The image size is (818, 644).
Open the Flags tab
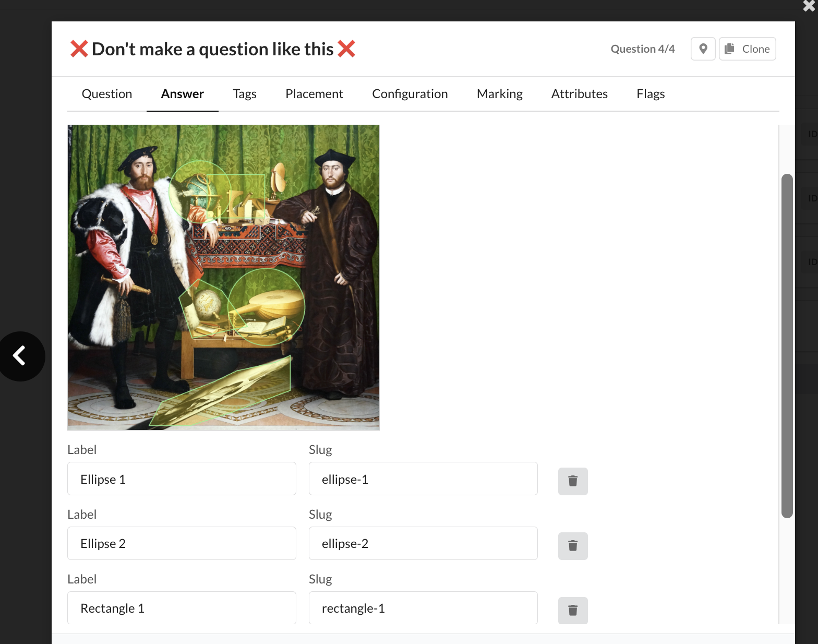[x=650, y=94]
